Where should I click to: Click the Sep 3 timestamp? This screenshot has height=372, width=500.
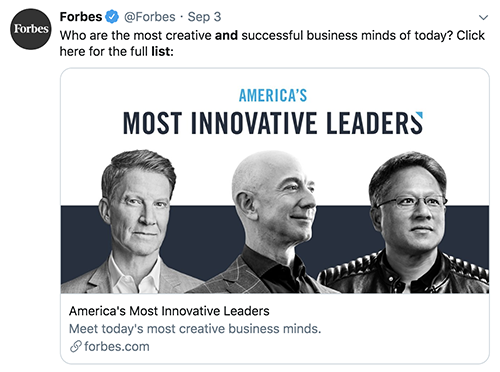tap(204, 17)
